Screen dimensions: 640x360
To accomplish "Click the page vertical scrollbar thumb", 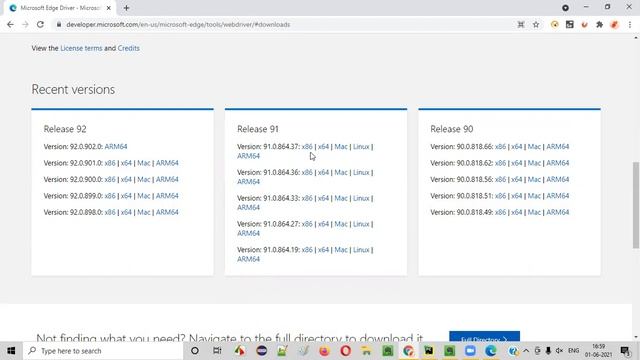I will [636, 205].
